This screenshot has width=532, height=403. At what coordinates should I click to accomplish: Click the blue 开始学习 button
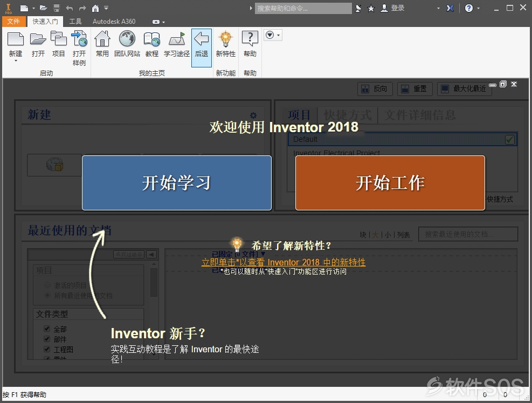(x=177, y=183)
